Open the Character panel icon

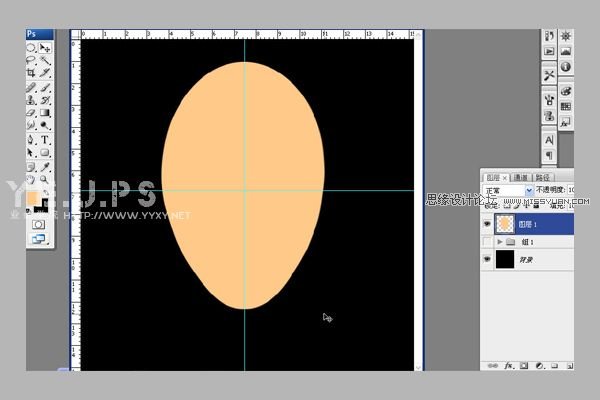point(549,140)
